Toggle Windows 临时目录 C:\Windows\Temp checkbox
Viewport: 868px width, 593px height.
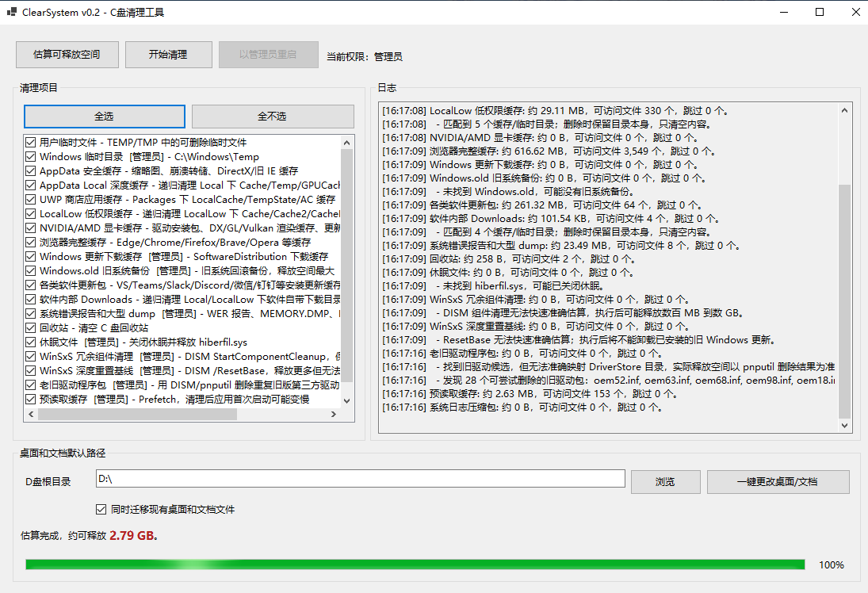(30, 157)
